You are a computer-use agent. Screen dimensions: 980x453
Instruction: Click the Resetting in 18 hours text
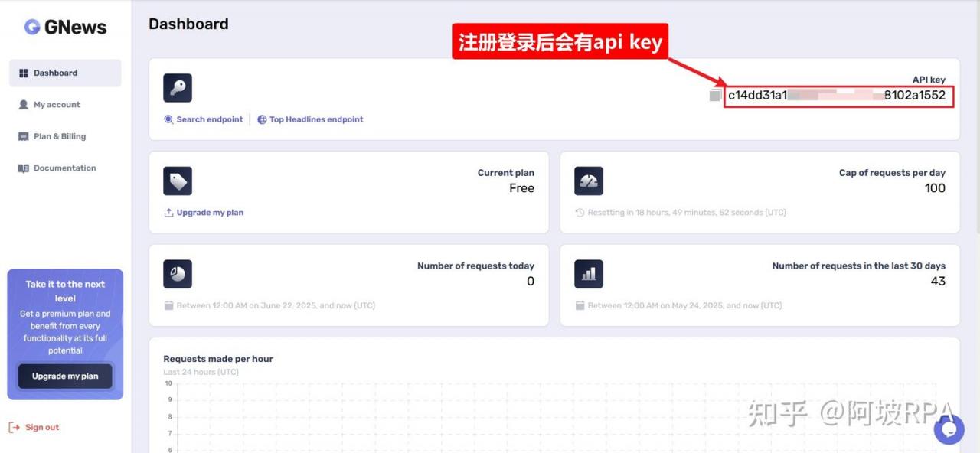pyautogui.click(x=687, y=213)
